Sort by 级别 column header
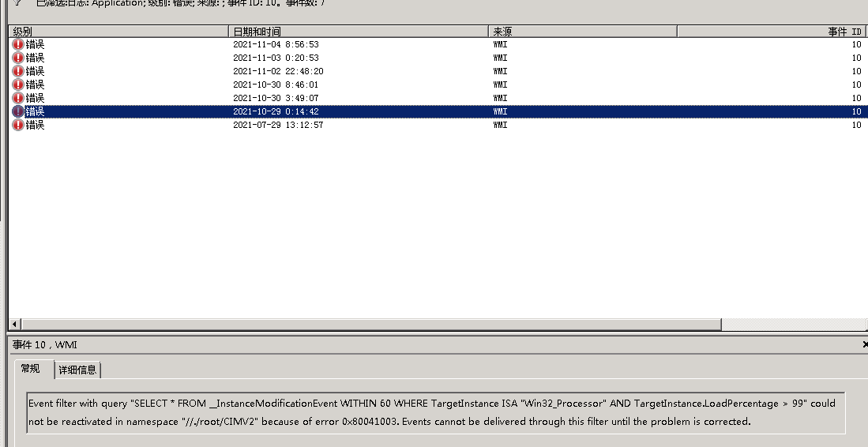Viewport: 868px width, 447px height. tap(119, 32)
